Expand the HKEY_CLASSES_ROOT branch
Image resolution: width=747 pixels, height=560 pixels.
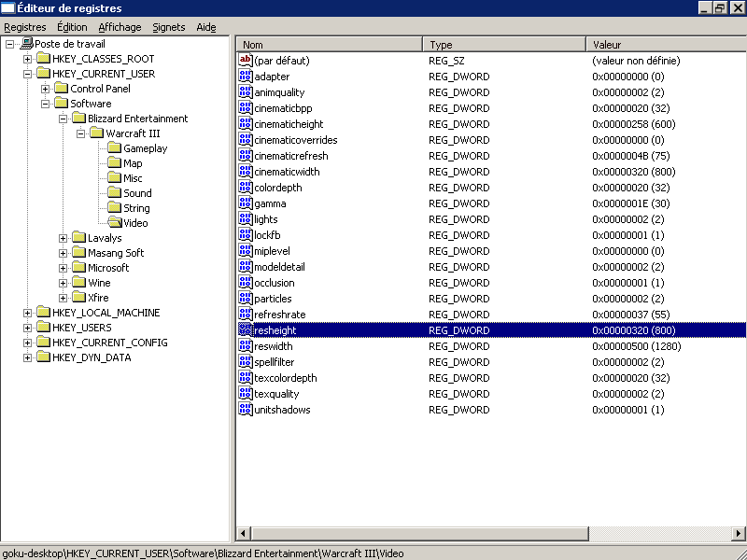pos(28,59)
